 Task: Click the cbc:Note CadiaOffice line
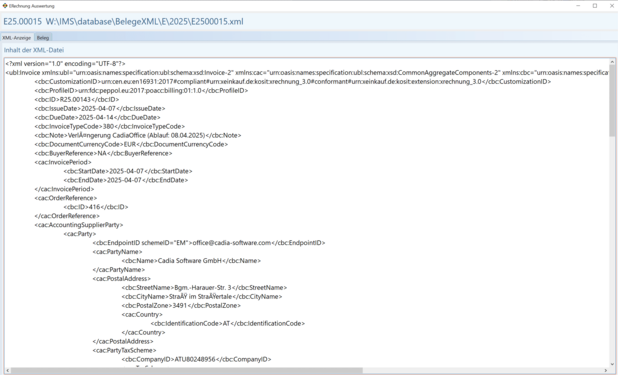pos(138,135)
